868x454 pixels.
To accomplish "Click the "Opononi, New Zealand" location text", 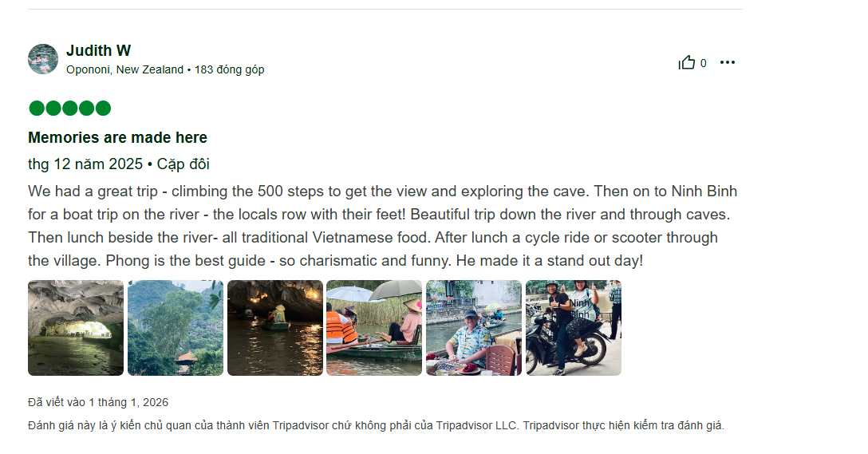I will 124,70.
